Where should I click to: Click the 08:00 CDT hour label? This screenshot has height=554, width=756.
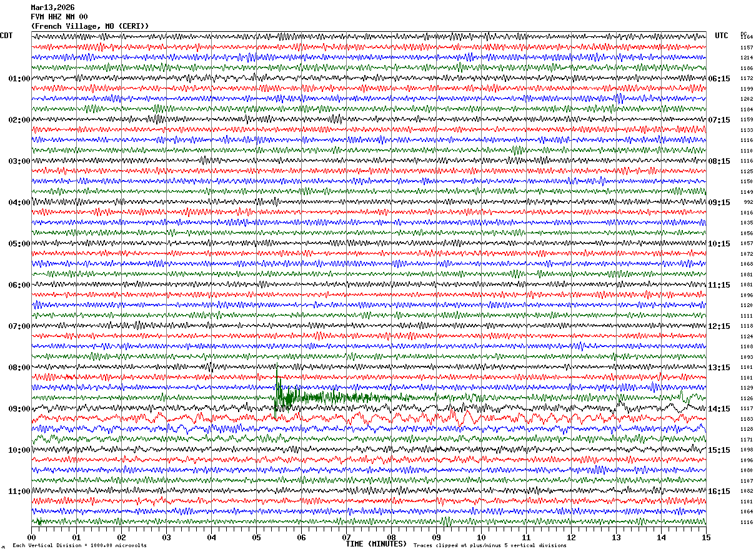coord(19,368)
